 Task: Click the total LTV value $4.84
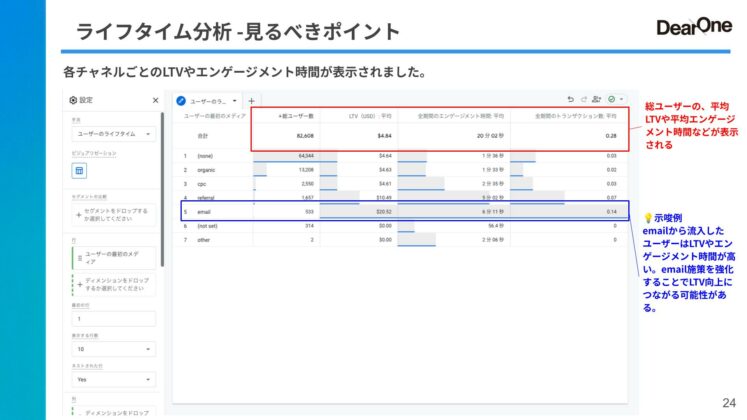(384, 136)
